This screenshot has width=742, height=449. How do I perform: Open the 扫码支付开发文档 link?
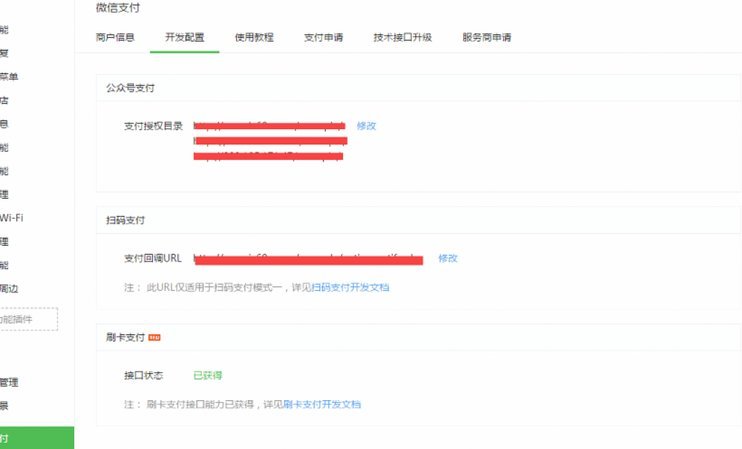pos(350,287)
